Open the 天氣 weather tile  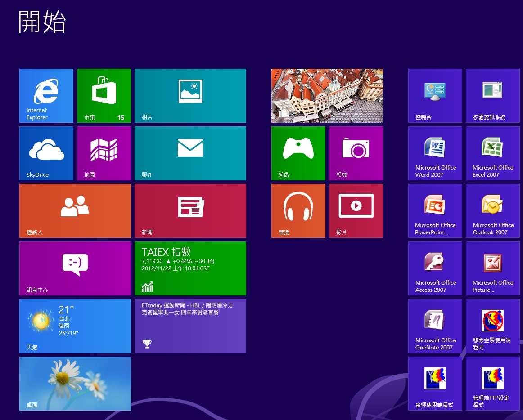pos(75,326)
